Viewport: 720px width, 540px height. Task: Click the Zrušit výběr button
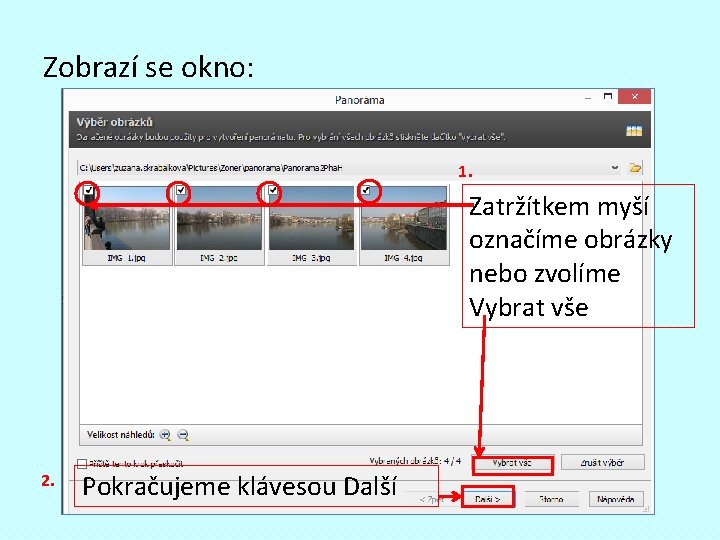click(602, 462)
